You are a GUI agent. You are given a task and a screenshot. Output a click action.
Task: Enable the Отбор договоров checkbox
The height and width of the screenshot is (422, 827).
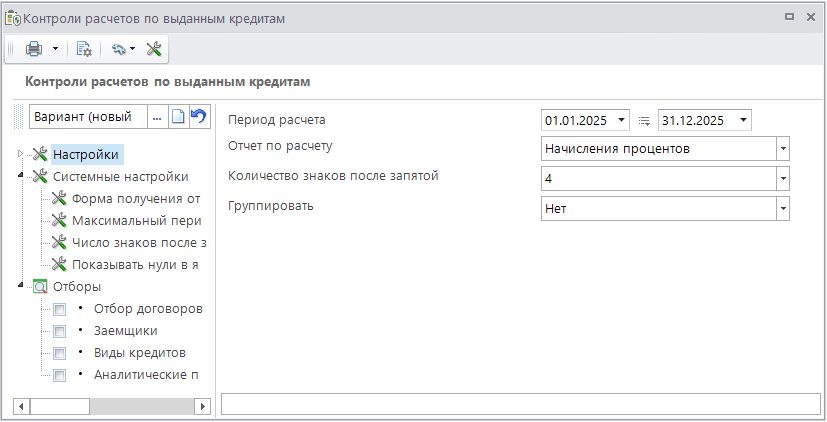pyautogui.click(x=60, y=309)
